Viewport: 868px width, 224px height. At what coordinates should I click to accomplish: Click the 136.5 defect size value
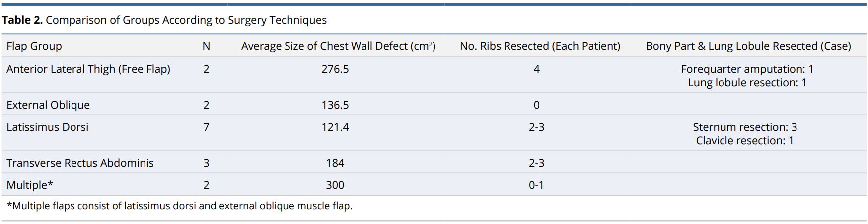click(335, 105)
